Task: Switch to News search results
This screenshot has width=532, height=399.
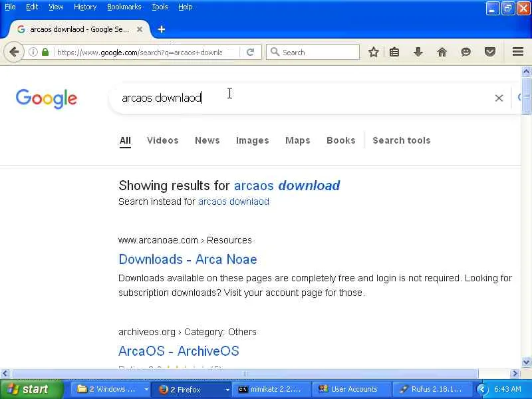Action: click(x=207, y=140)
